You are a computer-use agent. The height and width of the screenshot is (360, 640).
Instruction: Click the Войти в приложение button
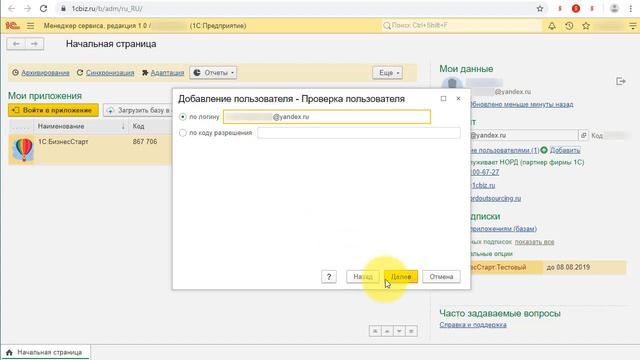pos(53,110)
